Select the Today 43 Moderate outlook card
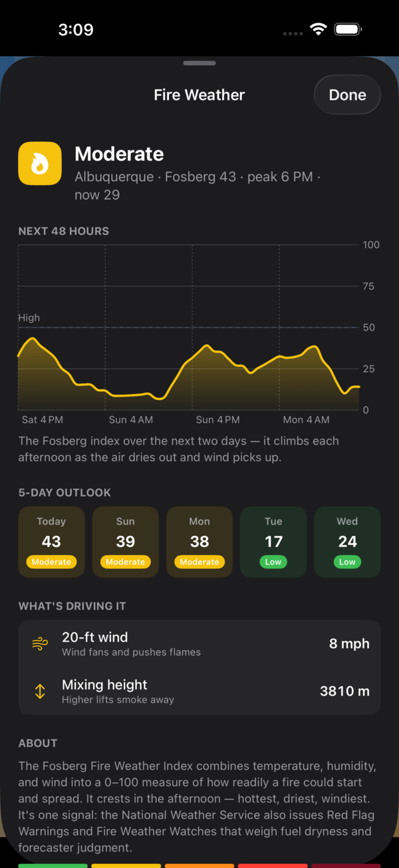399x868 pixels. 51,542
